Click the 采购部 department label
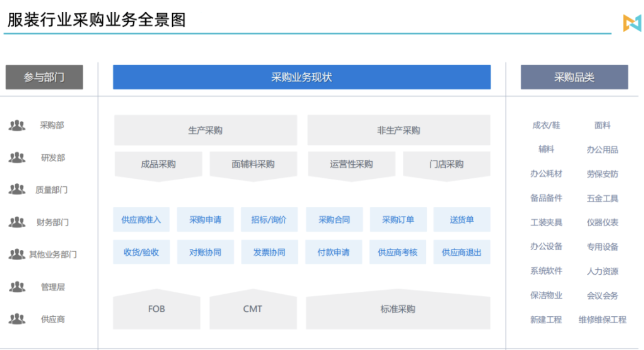Screen dimensions: 644x350 pos(52,126)
